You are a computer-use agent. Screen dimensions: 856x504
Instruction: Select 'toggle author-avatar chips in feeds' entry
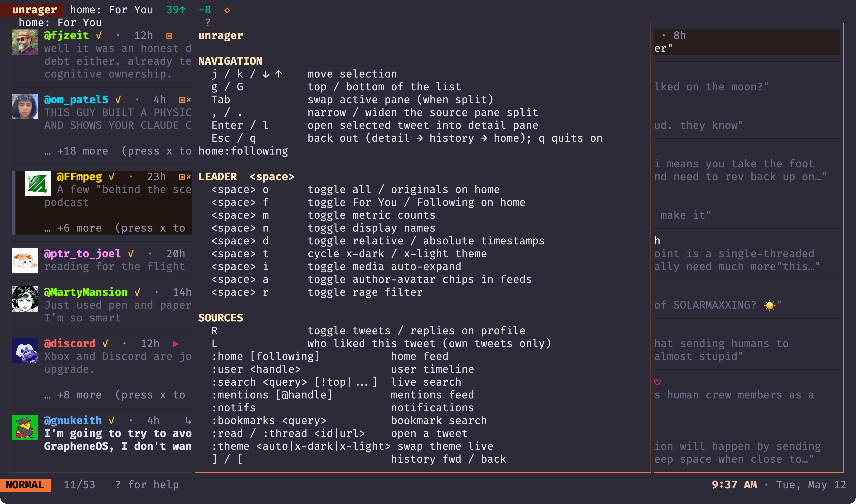[x=371, y=280]
